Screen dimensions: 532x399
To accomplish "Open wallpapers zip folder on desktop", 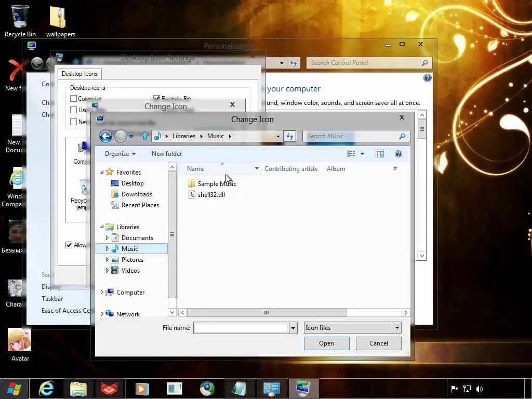I will coord(60,21).
